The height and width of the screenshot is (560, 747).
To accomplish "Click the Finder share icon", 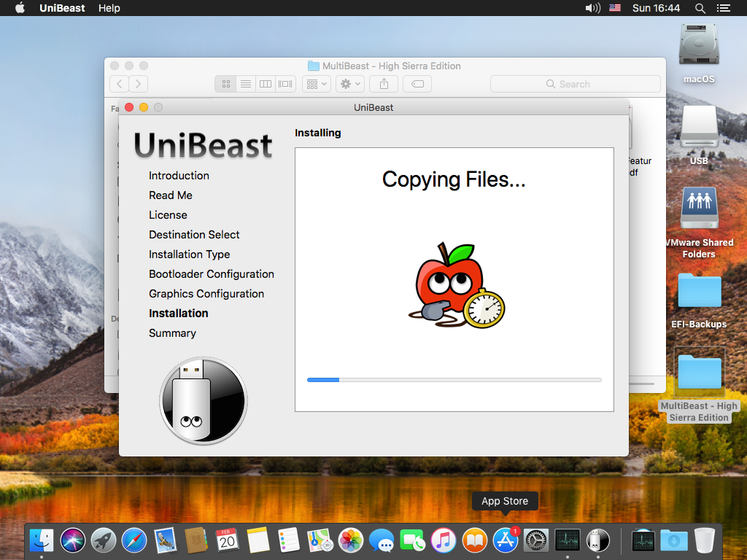I will click(384, 84).
